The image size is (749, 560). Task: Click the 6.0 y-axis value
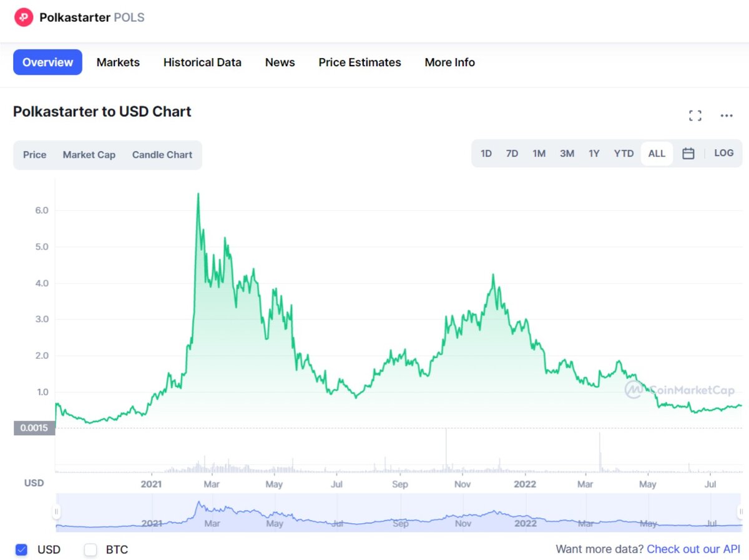41,211
